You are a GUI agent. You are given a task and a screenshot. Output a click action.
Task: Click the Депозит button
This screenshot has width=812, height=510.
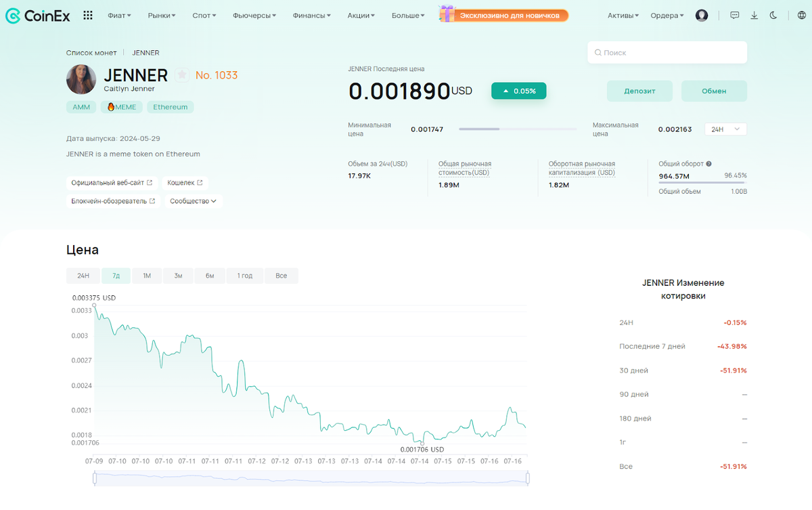[639, 91]
